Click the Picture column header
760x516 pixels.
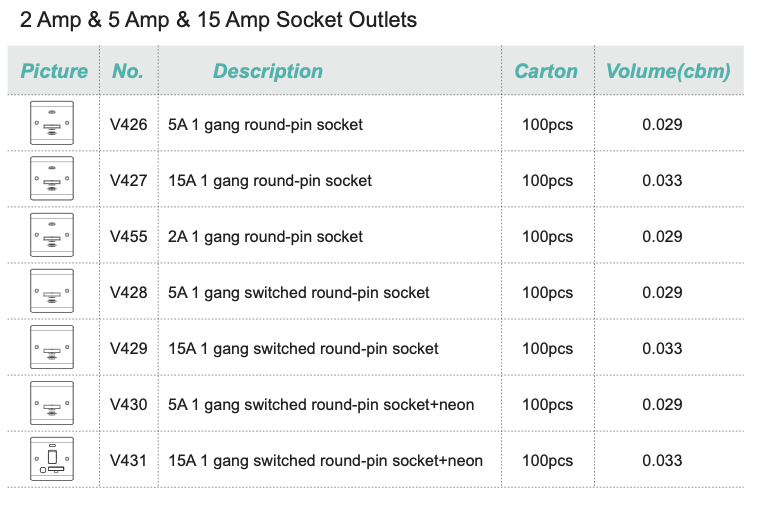tap(54, 71)
